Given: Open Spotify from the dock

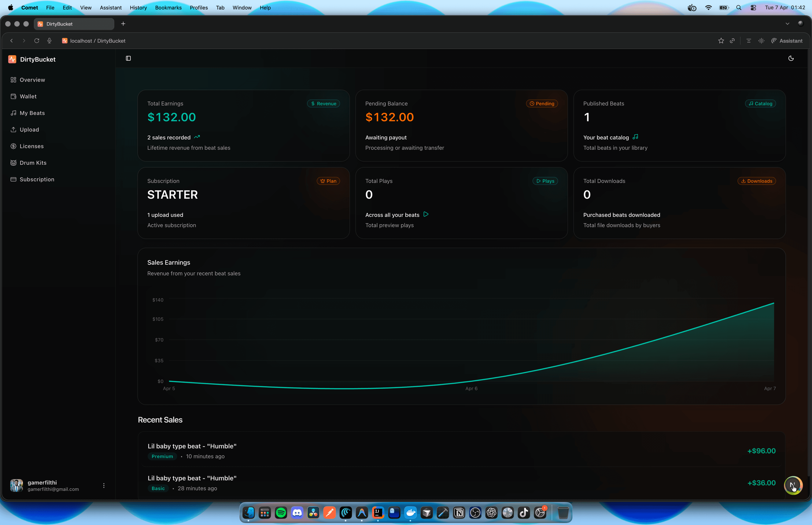Looking at the screenshot, I should tap(281, 512).
